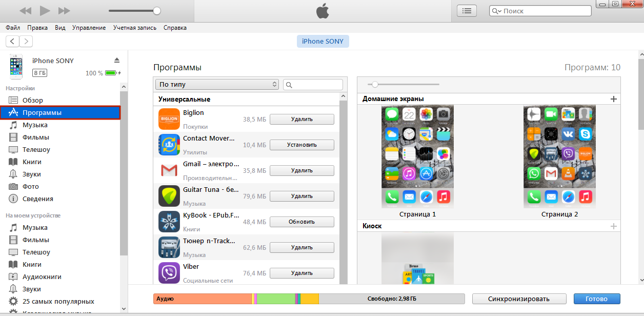Add a new page to Домашние экраны

[x=614, y=99]
